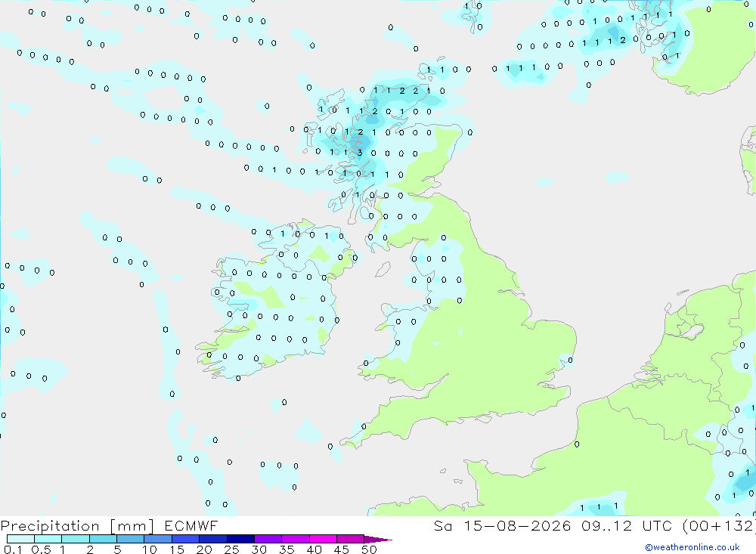Viewport: 756px width, 554px height.
Task: Click the 0.1–0.5 mm legend color swatch
Action: (x=20, y=539)
